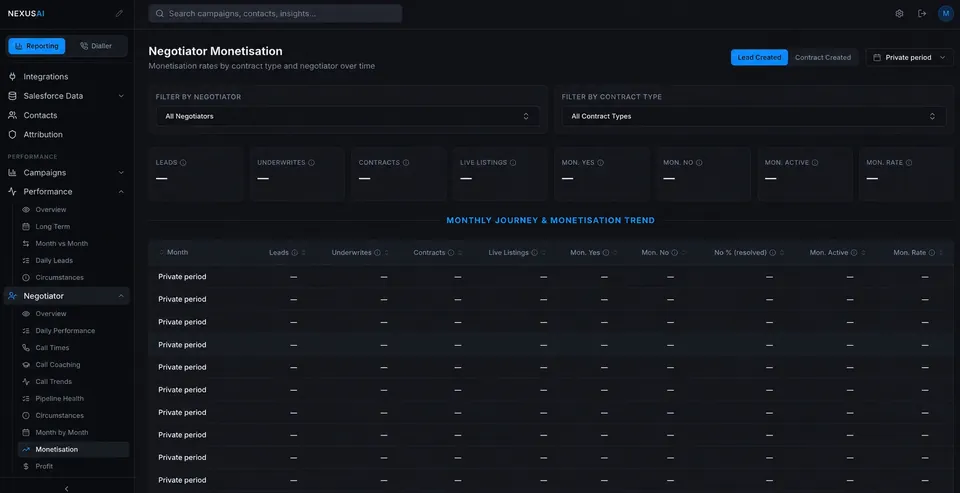The image size is (960, 493).
Task: Click the Campaigns chart icon
Action: [12, 173]
